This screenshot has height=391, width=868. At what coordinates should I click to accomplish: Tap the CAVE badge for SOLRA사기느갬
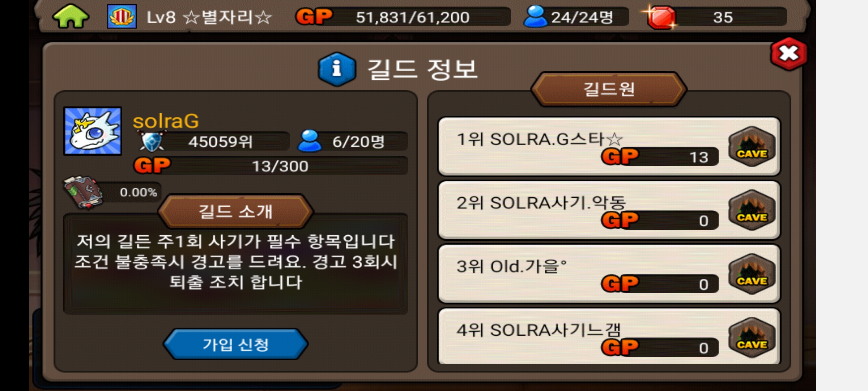(752, 337)
